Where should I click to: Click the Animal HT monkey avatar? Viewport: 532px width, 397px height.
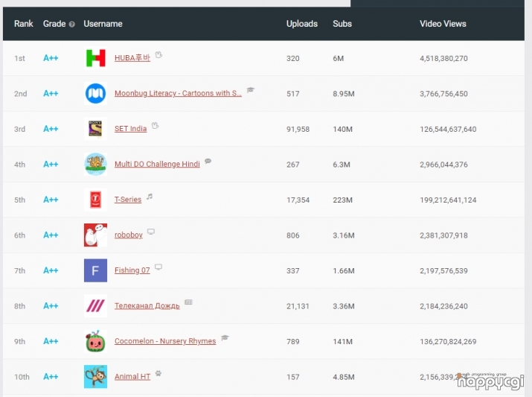[x=96, y=377]
